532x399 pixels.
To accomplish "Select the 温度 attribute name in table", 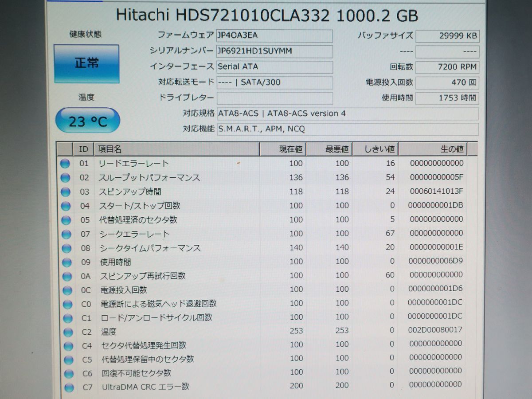I will click(109, 332).
